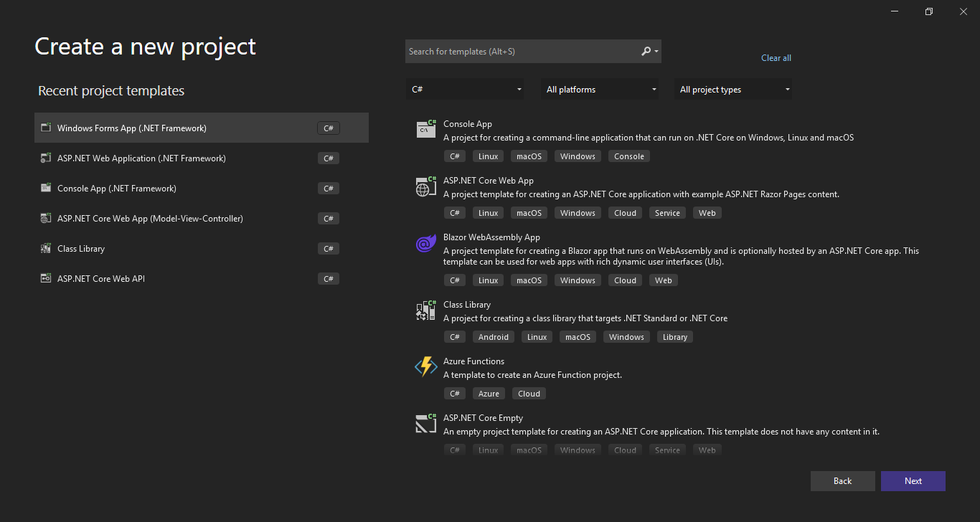This screenshot has width=980, height=522.
Task: Click the Cloud tag under Azure Functions
Action: [529, 394]
